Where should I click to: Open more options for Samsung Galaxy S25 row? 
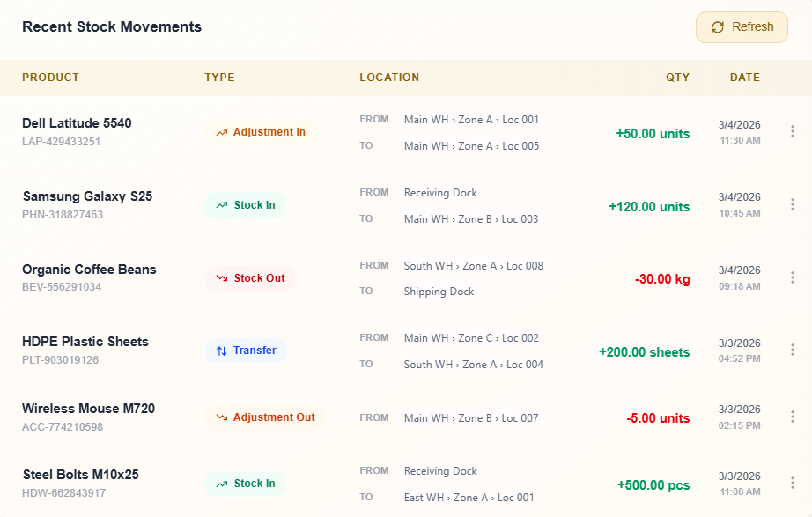(x=793, y=204)
